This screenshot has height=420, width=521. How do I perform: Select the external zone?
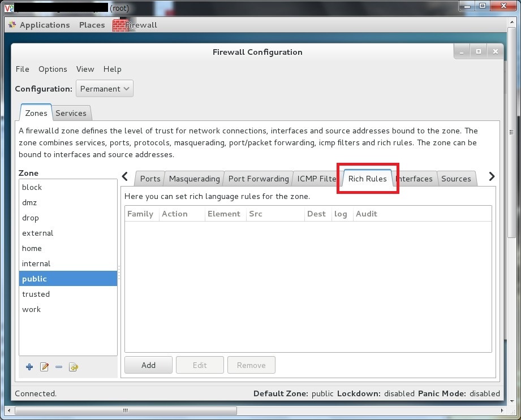(x=68, y=233)
